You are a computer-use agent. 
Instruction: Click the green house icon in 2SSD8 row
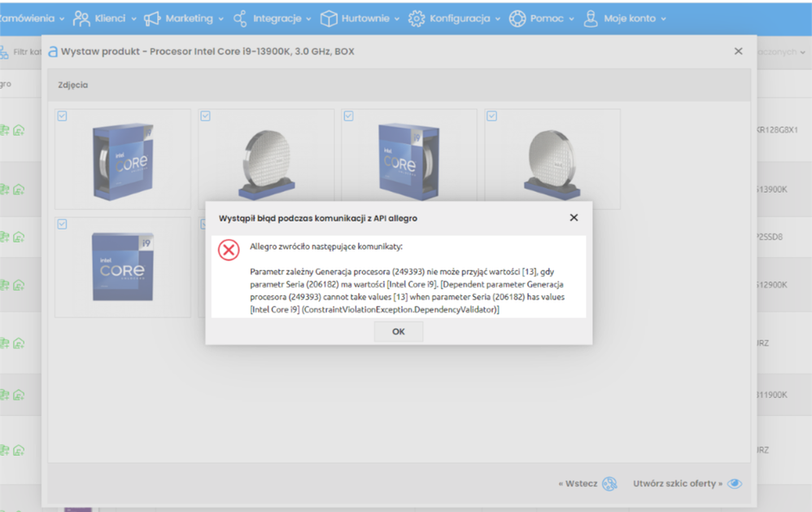tap(19, 237)
